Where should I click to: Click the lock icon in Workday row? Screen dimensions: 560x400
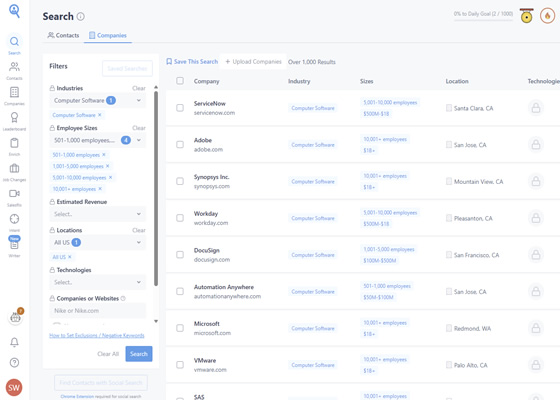point(536,218)
